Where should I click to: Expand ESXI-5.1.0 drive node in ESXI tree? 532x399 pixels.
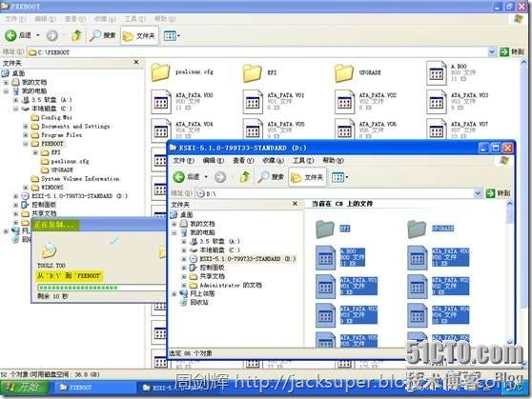tap(184, 259)
